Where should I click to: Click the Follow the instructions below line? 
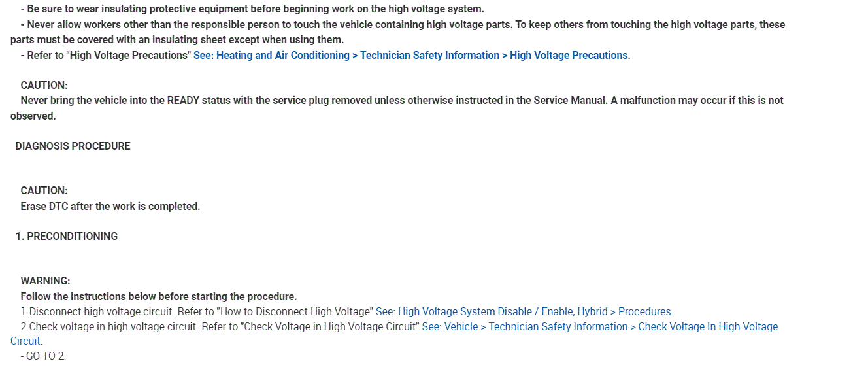pyautogui.click(x=158, y=296)
